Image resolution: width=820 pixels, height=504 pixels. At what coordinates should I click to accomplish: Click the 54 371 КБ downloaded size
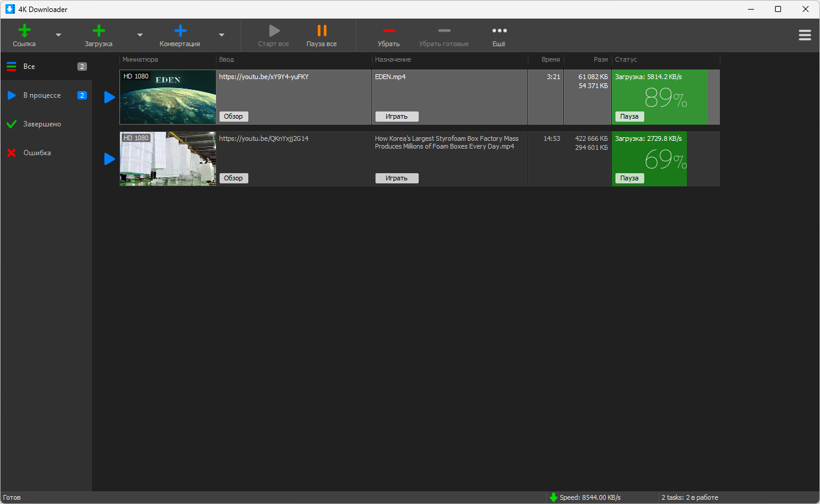pyautogui.click(x=593, y=86)
